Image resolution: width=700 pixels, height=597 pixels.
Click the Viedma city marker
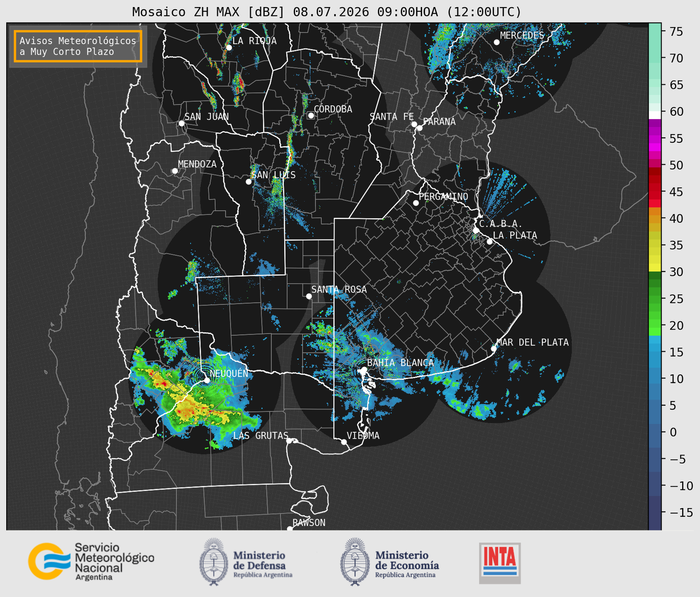coord(344,442)
